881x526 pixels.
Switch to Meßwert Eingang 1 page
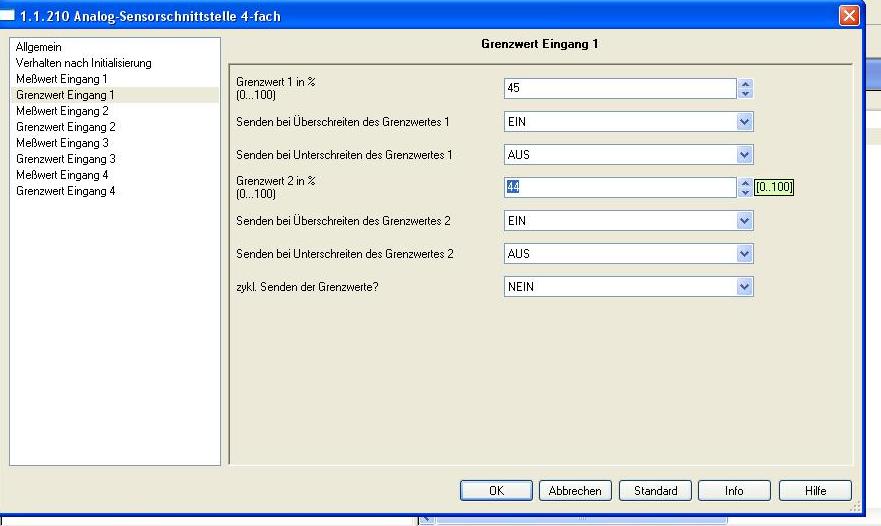pos(61,79)
